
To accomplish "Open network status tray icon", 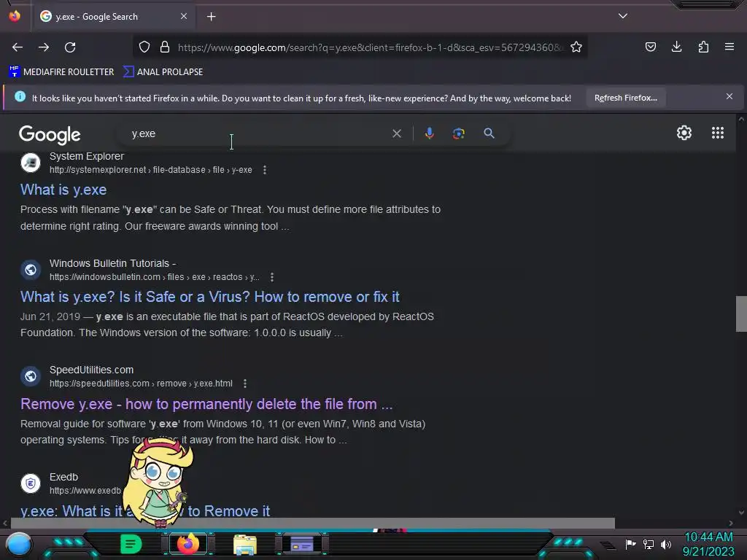I will [649, 544].
